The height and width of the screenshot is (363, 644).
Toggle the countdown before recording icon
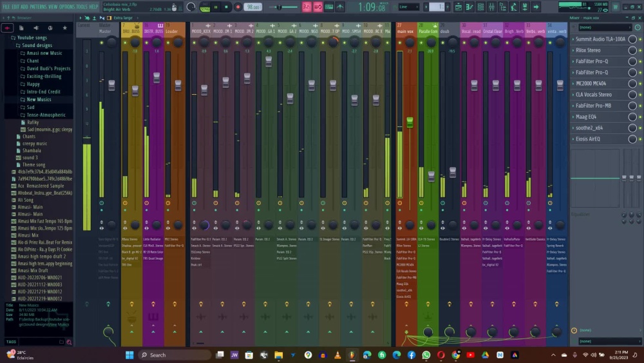tap(307, 6)
